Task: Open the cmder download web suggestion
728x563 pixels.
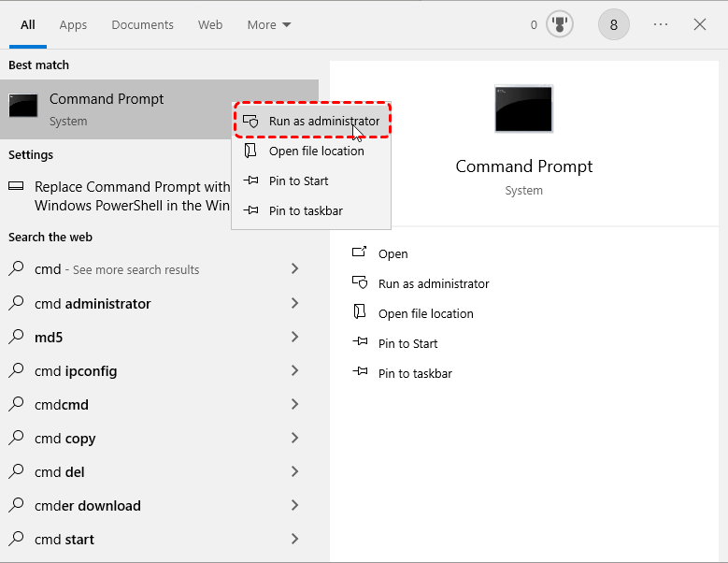Action: point(88,506)
